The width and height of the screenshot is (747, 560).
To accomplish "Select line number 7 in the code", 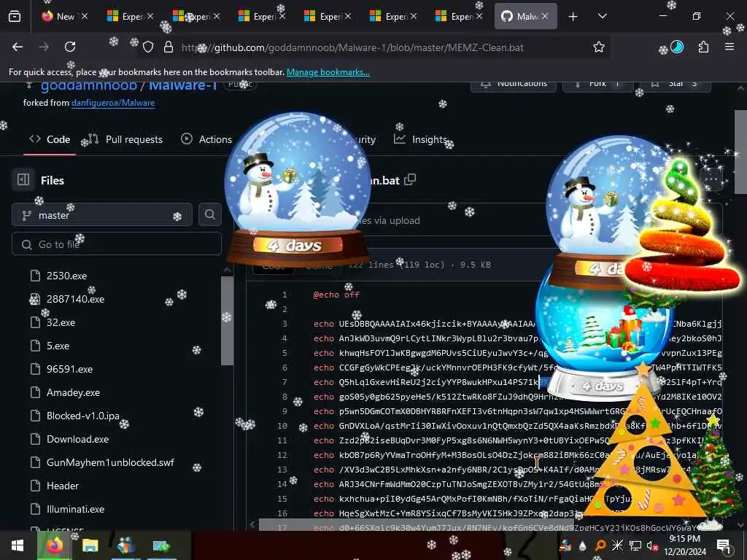I will 285,382.
